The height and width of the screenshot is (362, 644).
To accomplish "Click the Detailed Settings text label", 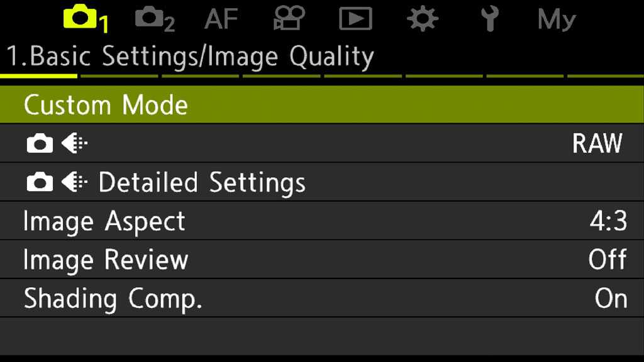I will [x=202, y=183].
